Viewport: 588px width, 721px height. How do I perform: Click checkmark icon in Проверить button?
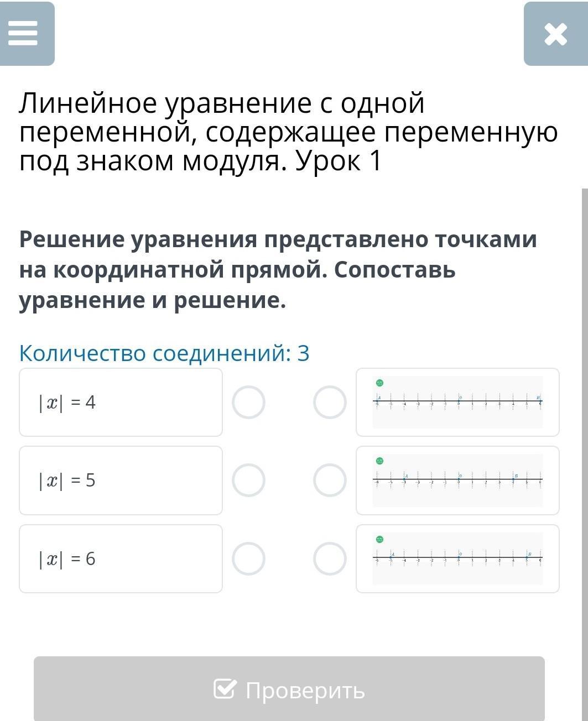(x=225, y=689)
